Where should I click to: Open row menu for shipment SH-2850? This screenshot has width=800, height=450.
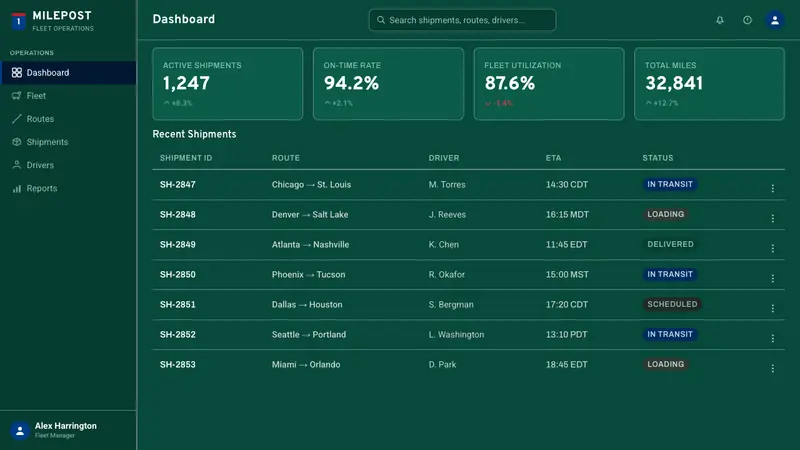coord(772,279)
